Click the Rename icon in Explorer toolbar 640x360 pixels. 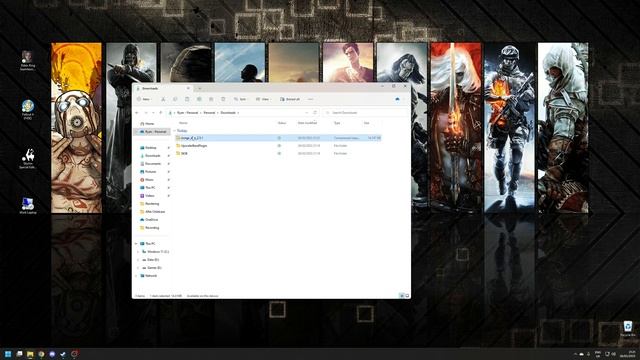click(x=199, y=99)
